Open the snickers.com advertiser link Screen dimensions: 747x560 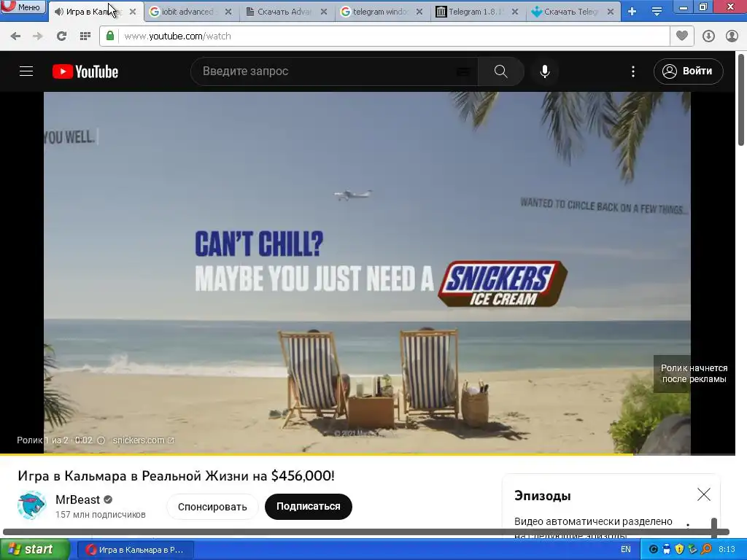pyautogui.click(x=143, y=440)
